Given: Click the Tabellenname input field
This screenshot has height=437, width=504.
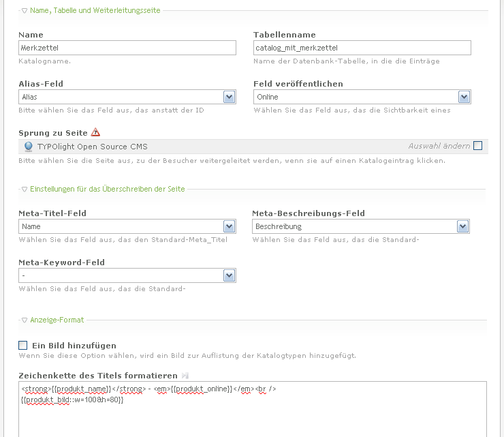Looking at the screenshot, I should (x=362, y=48).
